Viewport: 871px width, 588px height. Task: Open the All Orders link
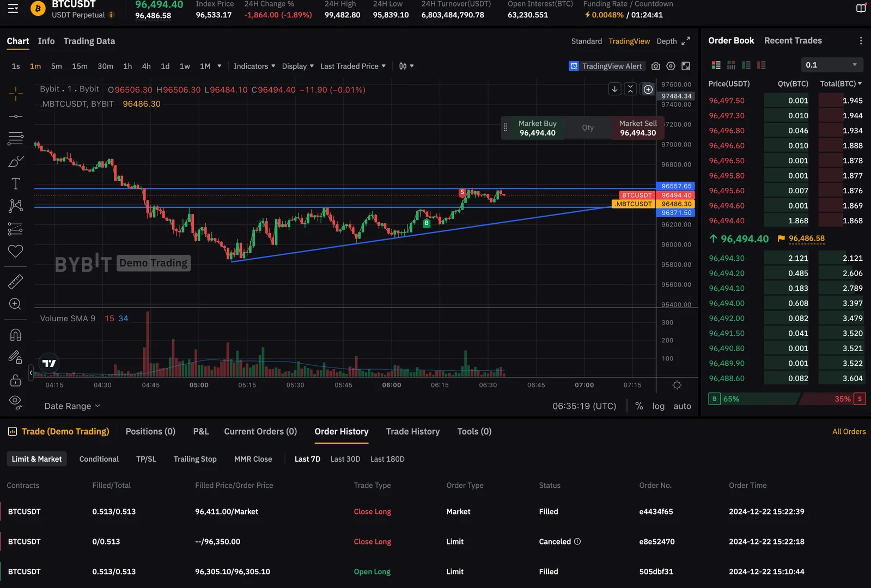pos(849,431)
